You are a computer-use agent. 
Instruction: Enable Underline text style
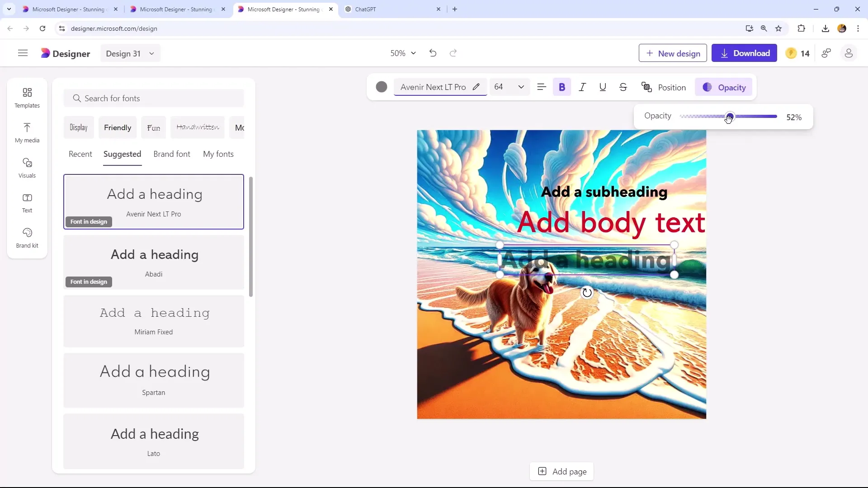603,87
